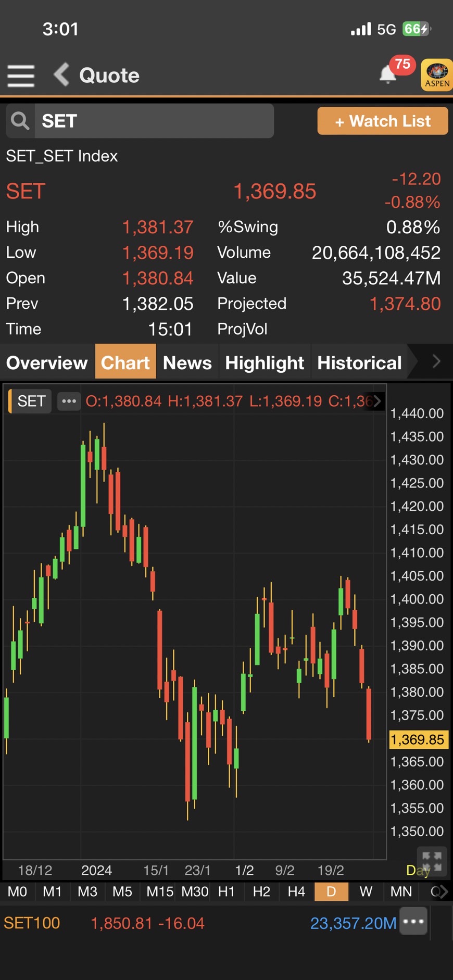Select the SET symbol label on chart
Screen dimensions: 453x980
point(31,401)
